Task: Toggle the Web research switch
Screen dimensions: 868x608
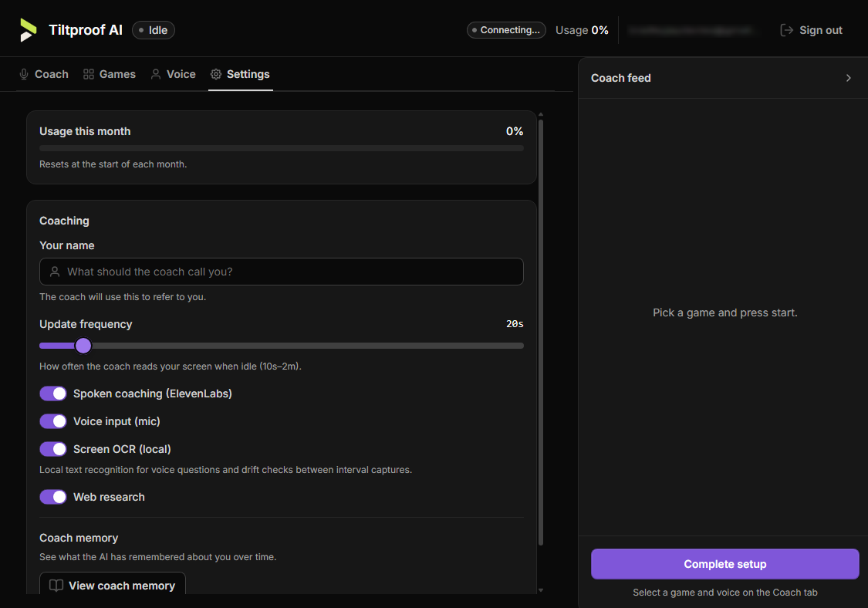Action: click(53, 497)
